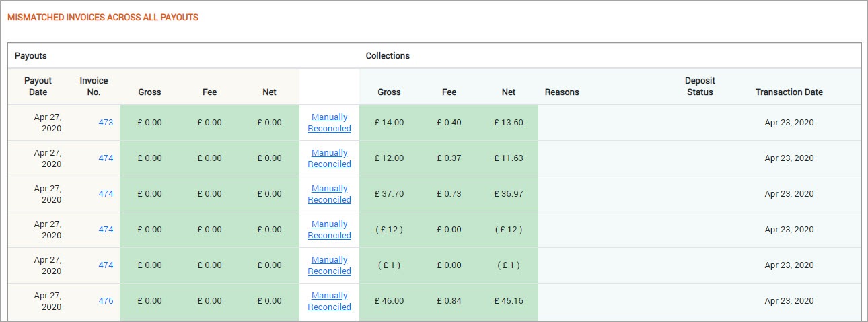Click Manually Reconciled in the £ 36.97 net row

(x=329, y=194)
